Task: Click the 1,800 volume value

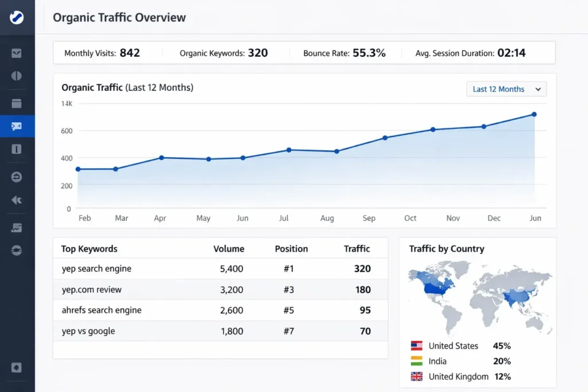Action: coord(232,331)
